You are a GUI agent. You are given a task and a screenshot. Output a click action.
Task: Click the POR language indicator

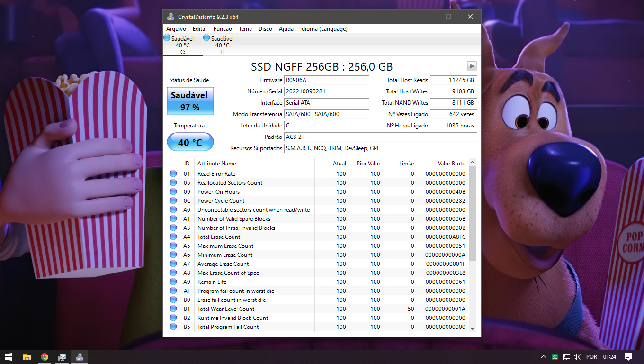click(591, 357)
